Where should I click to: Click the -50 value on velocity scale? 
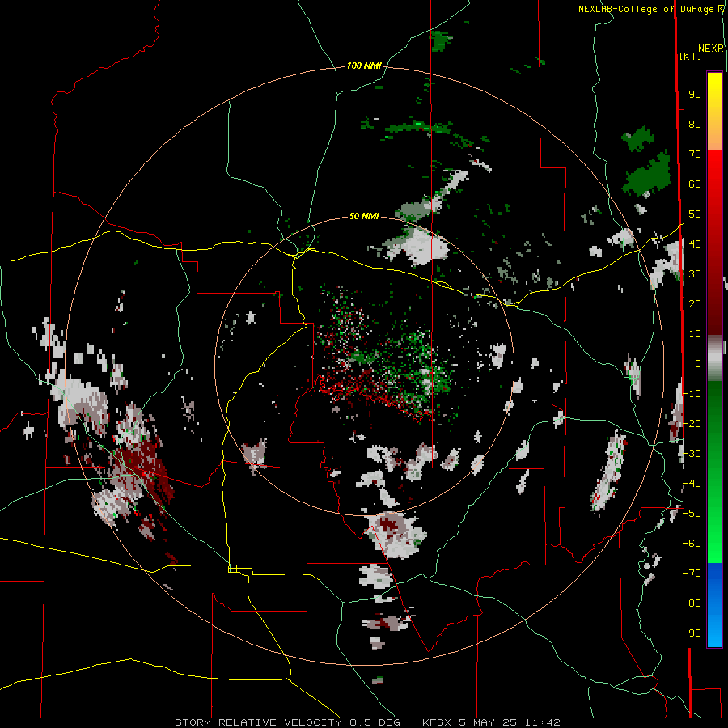692,514
